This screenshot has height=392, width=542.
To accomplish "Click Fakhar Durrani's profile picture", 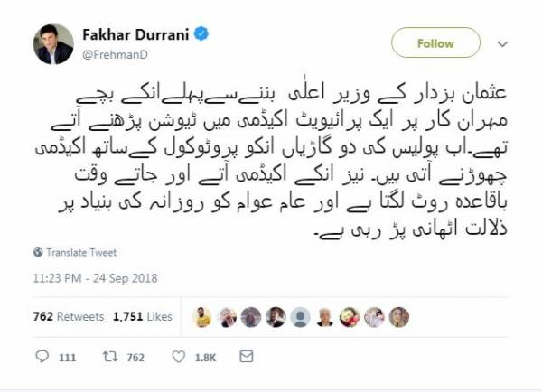I will pos(53,44).
